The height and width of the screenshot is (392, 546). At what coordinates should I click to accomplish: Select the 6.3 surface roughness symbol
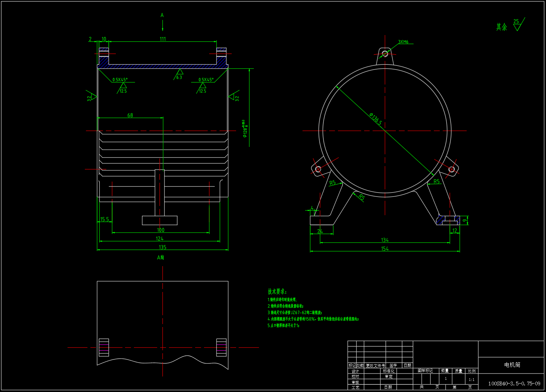pyautogui.click(x=179, y=74)
